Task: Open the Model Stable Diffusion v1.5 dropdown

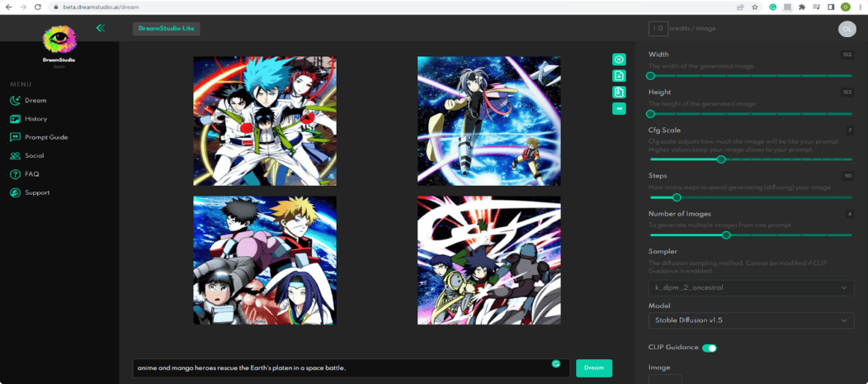Action: click(x=751, y=320)
